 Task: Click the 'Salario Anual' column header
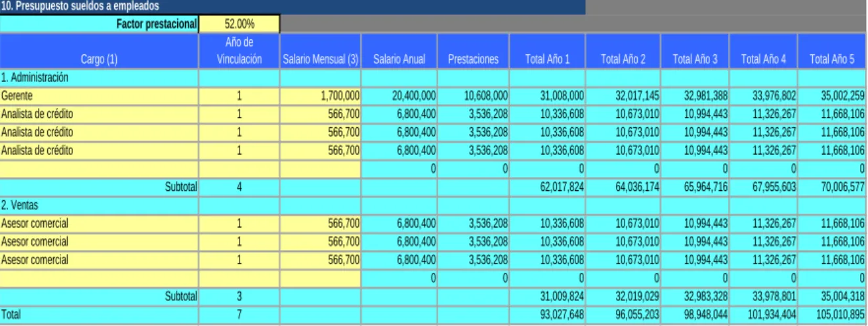coord(400,51)
